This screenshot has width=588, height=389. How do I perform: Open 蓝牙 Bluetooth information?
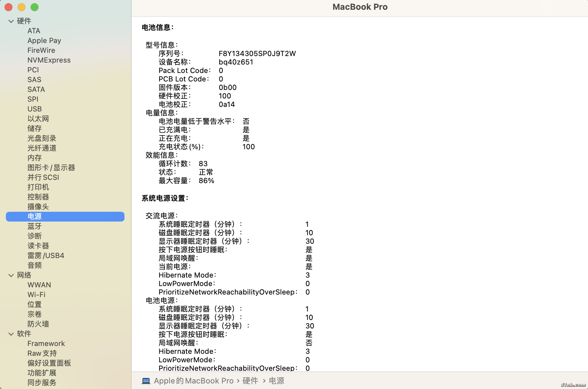click(x=35, y=226)
